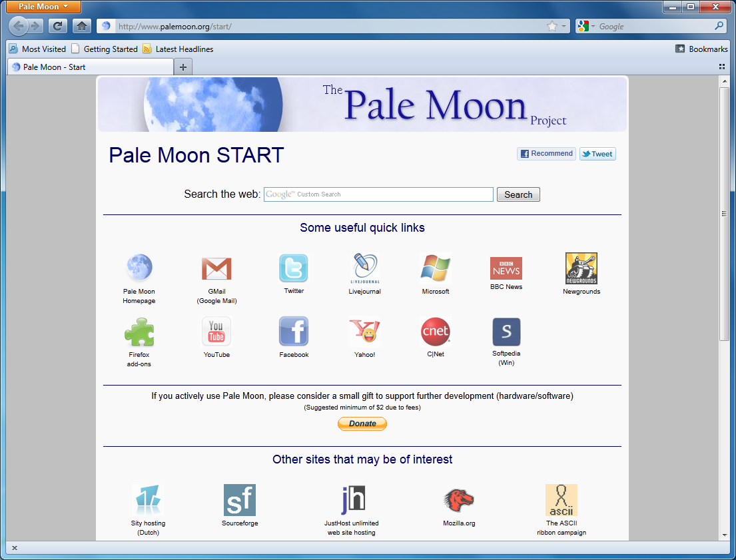Open the GMail quick link icon
Screen dimensions: 736x560
(x=216, y=268)
